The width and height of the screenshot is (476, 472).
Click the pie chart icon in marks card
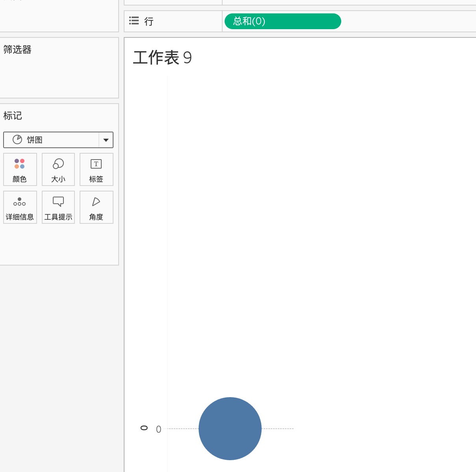(x=17, y=139)
